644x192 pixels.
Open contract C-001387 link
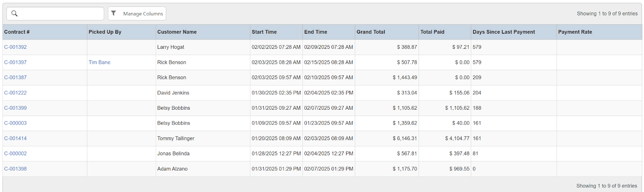coord(15,77)
